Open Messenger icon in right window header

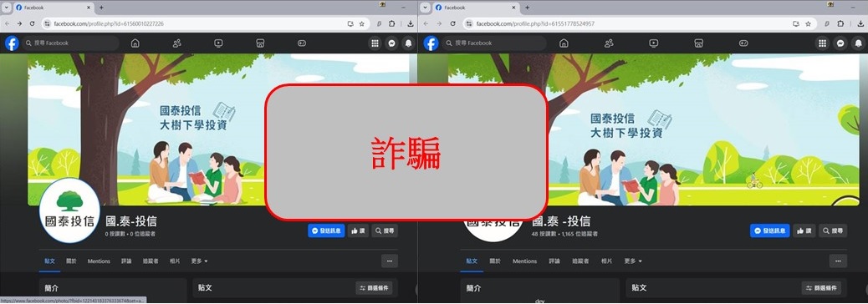pos(840,43)
